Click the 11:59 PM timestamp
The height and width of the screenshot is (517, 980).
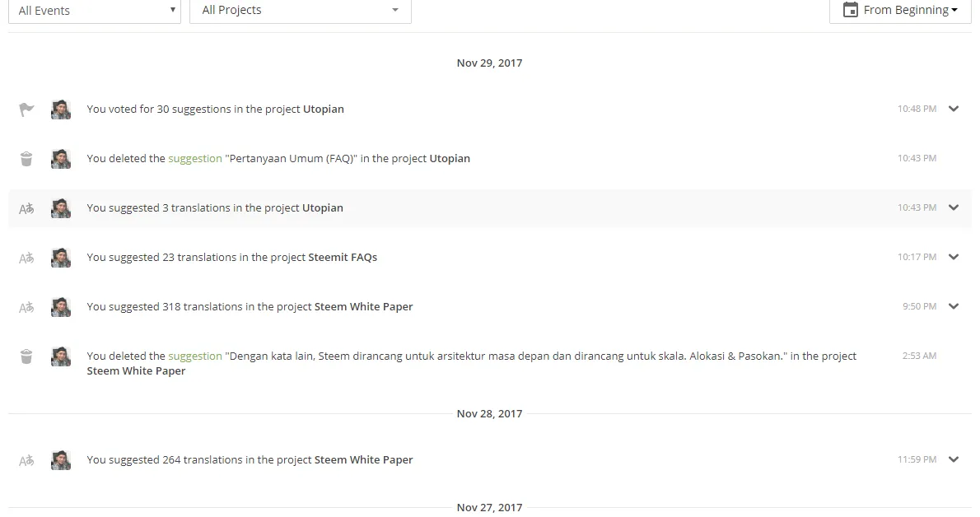click(x=917, y=459)
